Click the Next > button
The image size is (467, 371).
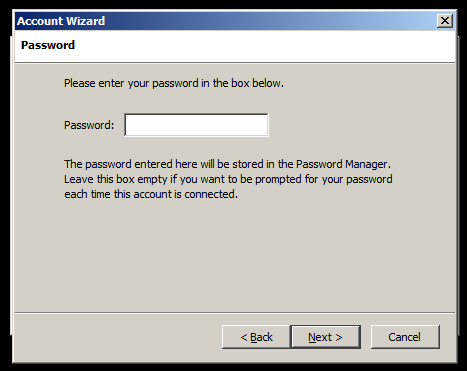(x=326, y=337)
